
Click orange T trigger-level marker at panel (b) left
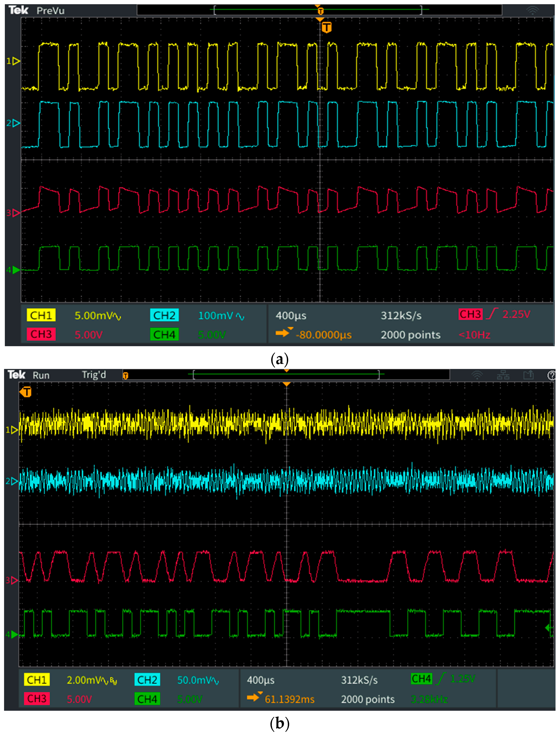click(x=26, y=392)
